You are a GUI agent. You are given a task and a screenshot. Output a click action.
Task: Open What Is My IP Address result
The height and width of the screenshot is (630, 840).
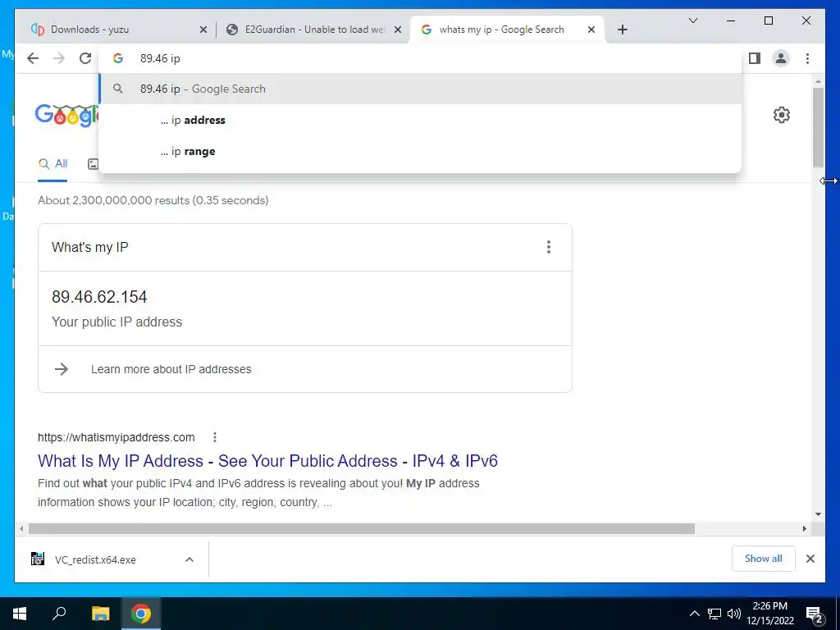[x=268, y=461]
